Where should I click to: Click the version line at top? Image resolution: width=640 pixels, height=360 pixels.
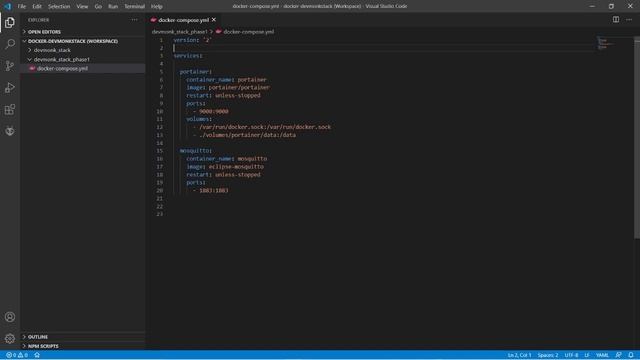193,40
